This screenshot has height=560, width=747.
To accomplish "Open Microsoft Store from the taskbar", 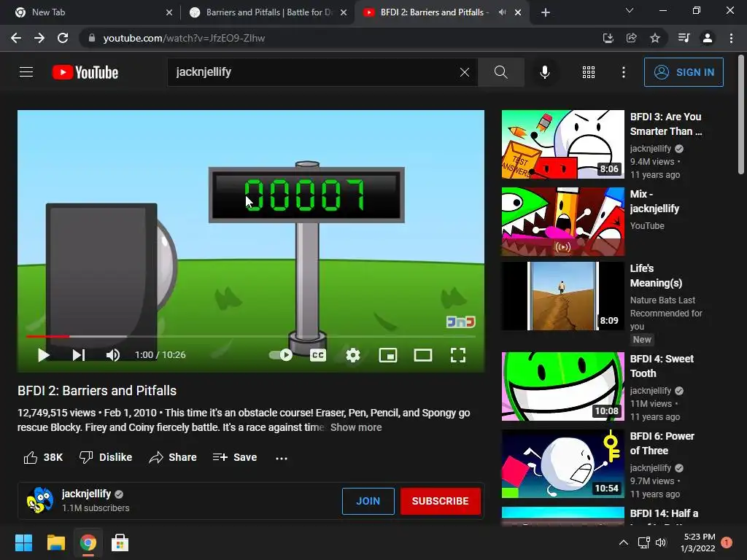I will [x=120, y=542].
